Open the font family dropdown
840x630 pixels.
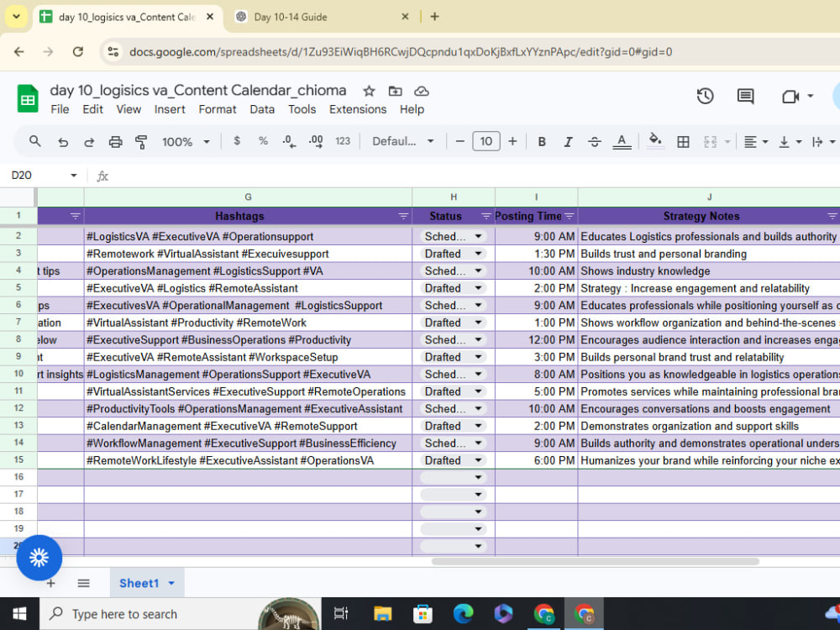pyautogui.click(x=403, y=141)
